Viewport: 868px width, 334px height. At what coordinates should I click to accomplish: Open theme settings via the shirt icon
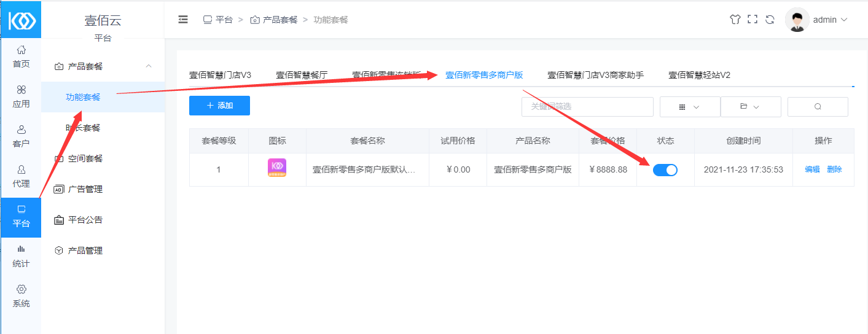click(x=735, y=20)
